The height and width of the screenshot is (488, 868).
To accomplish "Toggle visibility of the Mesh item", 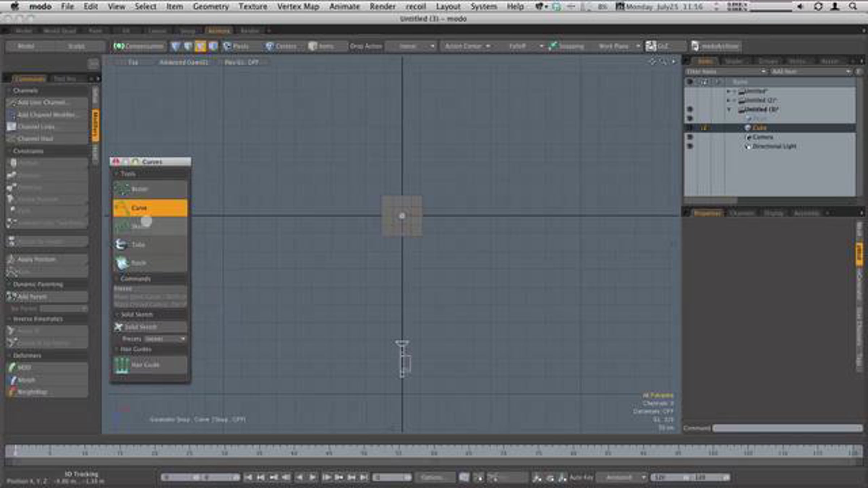I will coord(690,119).
